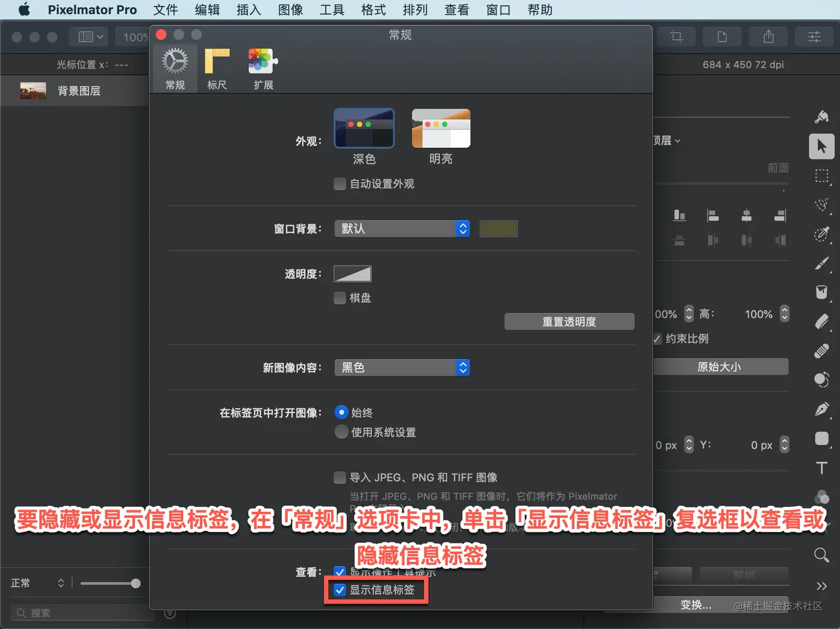Select the color selection tool
This screenshot has height=629, width=840.
click(822, 234)
